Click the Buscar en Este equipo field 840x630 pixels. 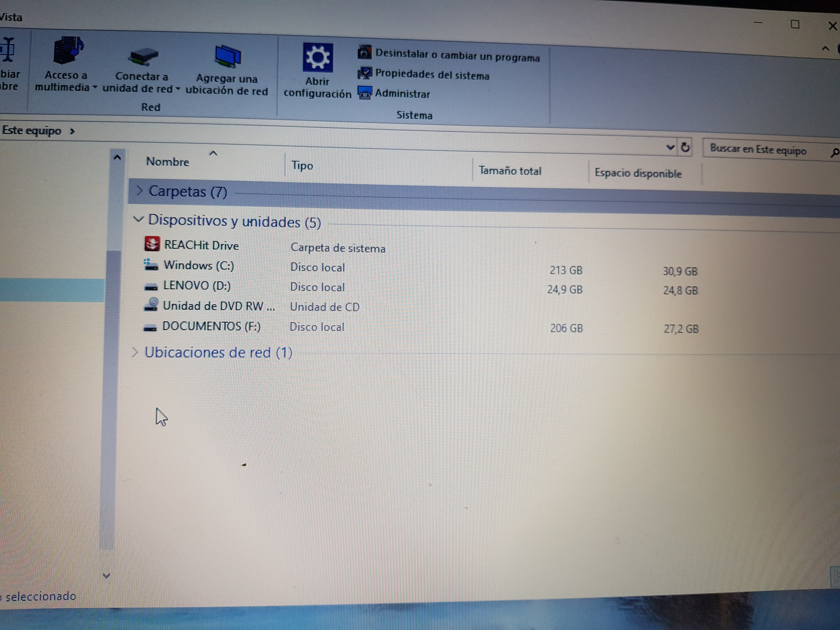[757, 150]
